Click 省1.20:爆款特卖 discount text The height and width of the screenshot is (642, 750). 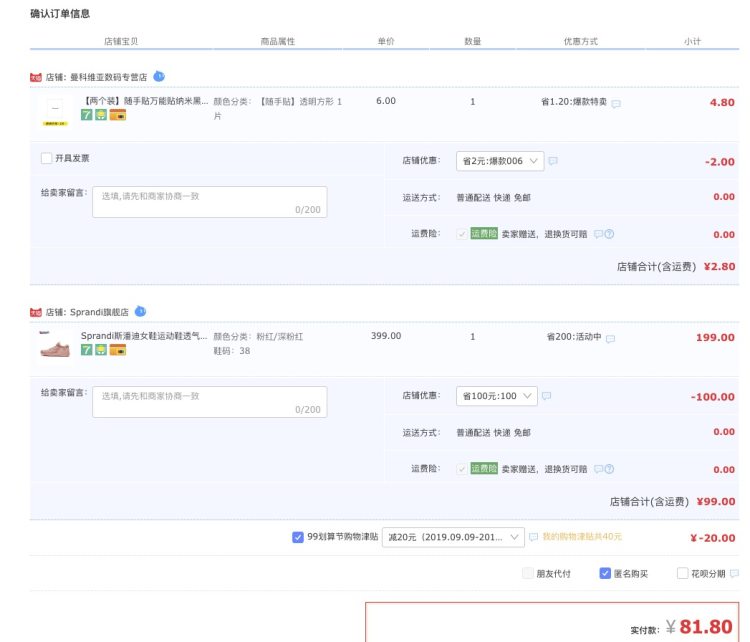tap(574, 101)
